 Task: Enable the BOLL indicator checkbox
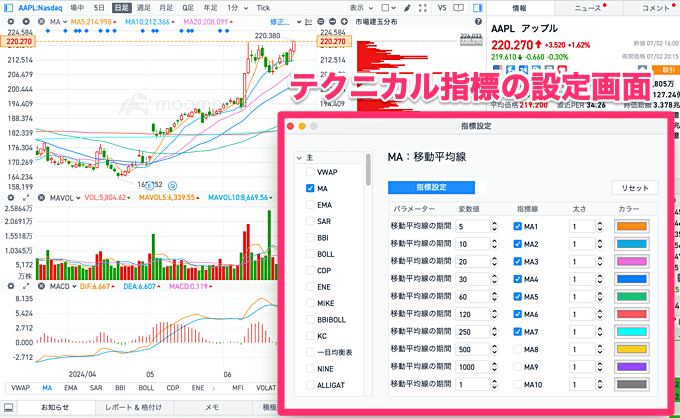pos(310,254)
